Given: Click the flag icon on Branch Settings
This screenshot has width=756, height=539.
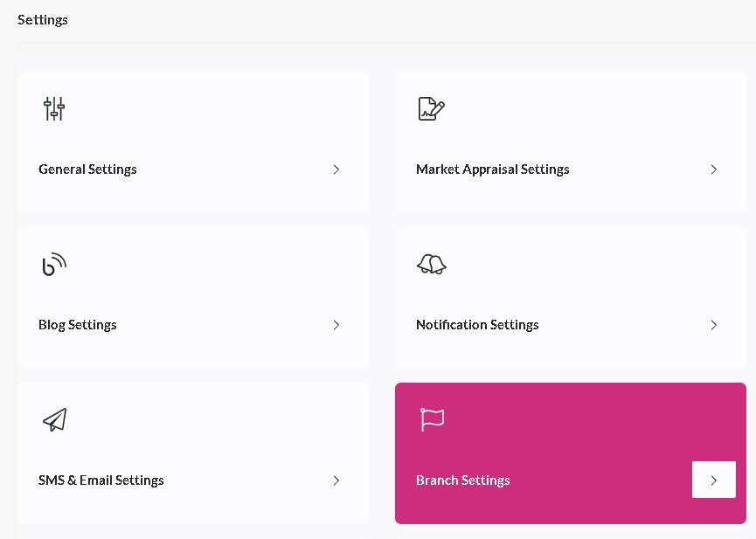Looking at the screenshot, I should click(x=432, y=419).
